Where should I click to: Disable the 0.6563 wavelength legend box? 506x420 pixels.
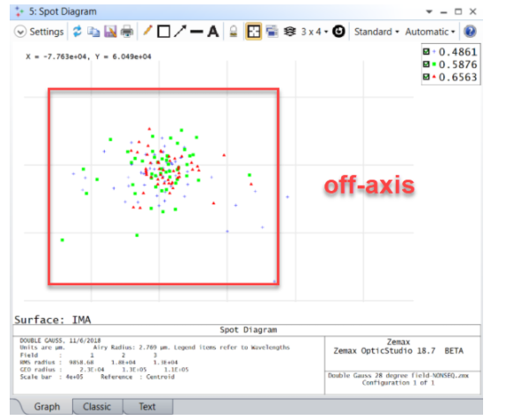[427, 77]
